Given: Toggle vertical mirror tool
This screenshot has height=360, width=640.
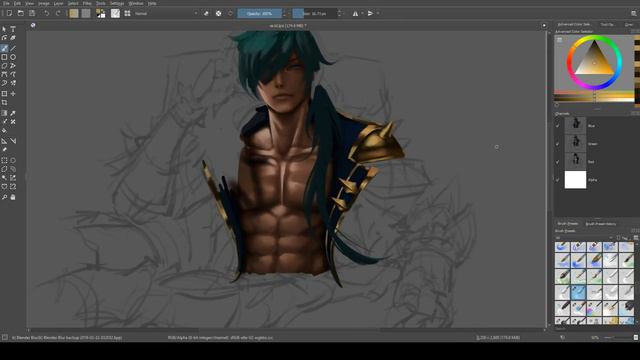Looking at the screenshot, I should pyautogui.click(x=371, y=13).
